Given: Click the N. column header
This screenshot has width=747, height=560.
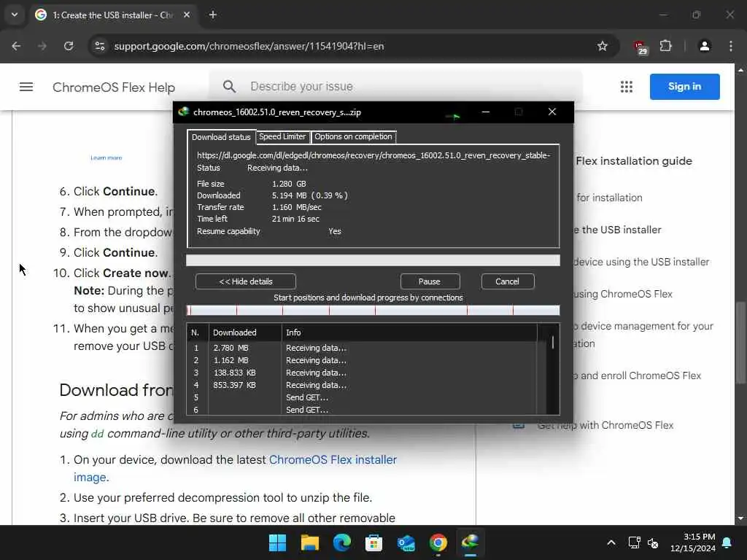Looking at the screenshot, I should click(197, 332).
